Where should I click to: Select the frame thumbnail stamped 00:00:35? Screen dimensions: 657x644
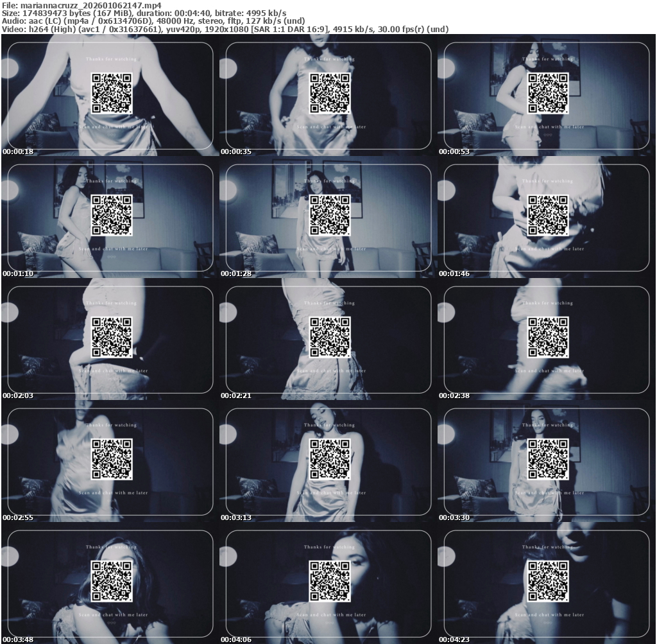click(328, 95)
